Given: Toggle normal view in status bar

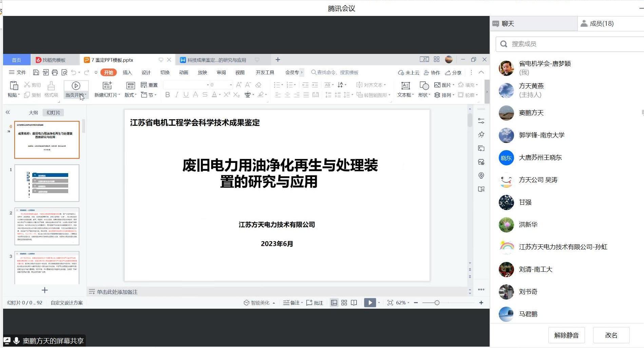Looking at the screenshot, I should click(x=334, y=303).
